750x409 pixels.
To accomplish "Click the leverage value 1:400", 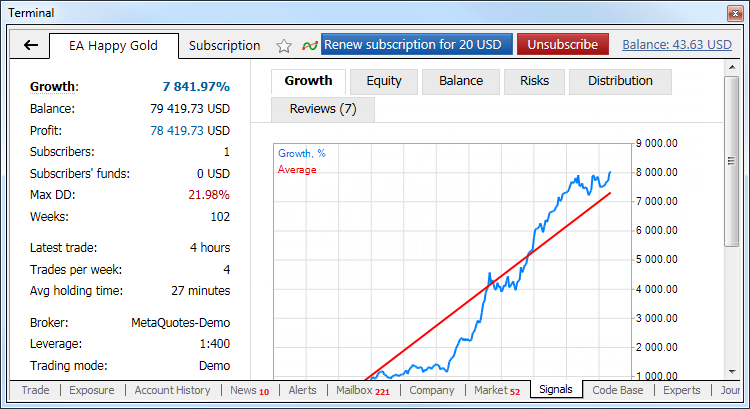I will point(215,344).
